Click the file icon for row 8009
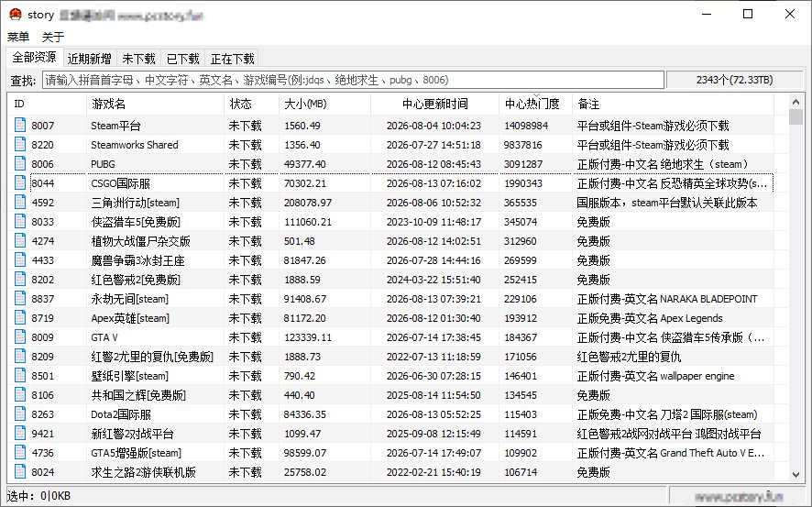Image resolution: width=812 pixels, height=507 pixels. tap(20, 336)
